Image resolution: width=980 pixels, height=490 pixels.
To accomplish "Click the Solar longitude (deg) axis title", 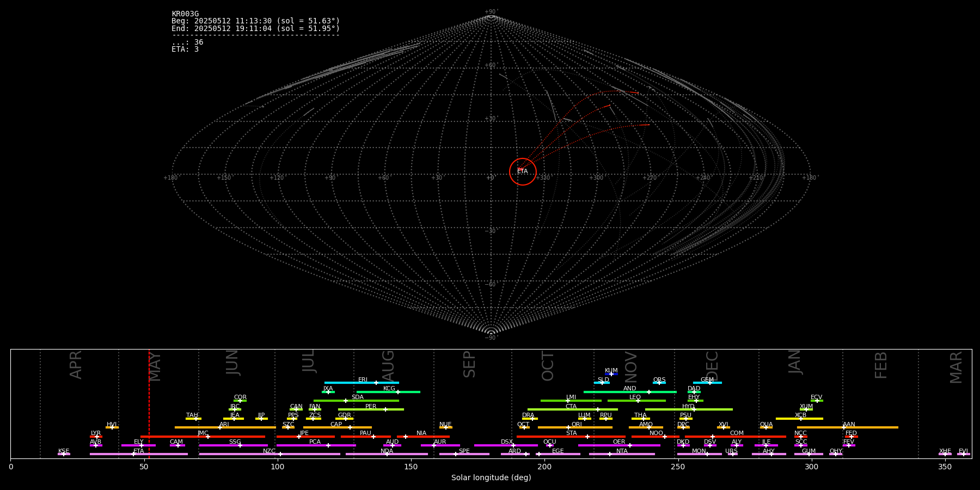I will (491, 478).
